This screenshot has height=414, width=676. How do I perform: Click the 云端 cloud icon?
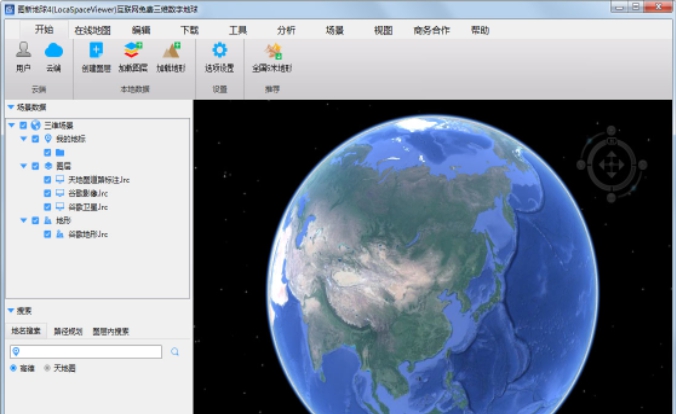pyautogui.click(x=53, y=50)
